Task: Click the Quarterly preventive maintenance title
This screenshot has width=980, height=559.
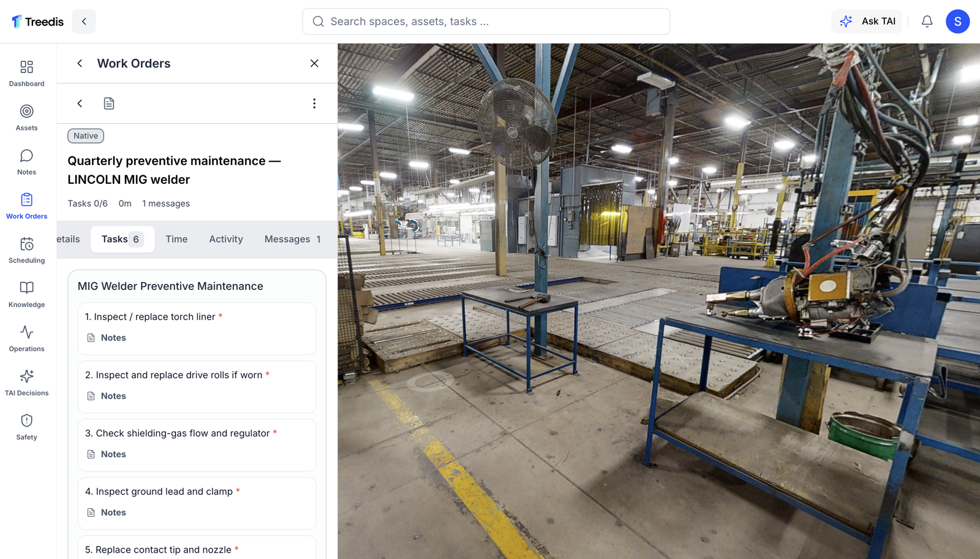Action: (x=174, y=170)
